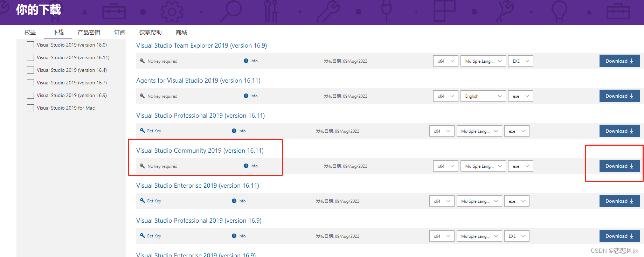Select the 下载 tab
Viewport: 644px width, 257px height.
tap(58, 32)
